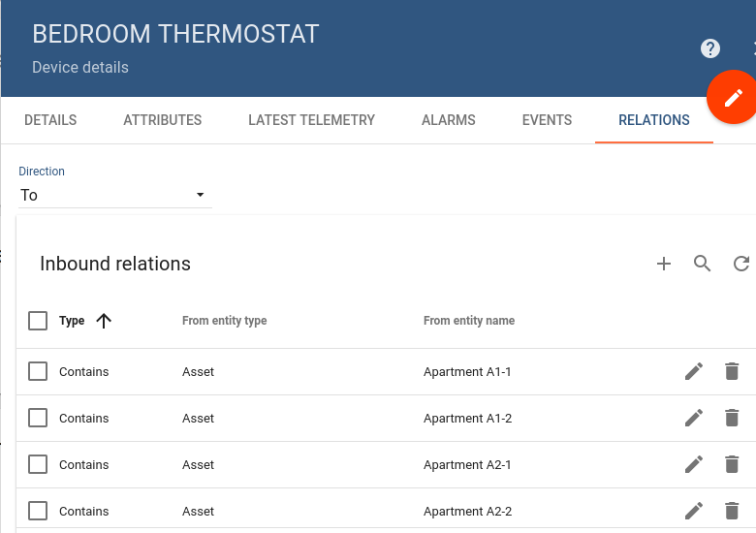
Task: Go to the Alarms tab
Action: point(449,120)
